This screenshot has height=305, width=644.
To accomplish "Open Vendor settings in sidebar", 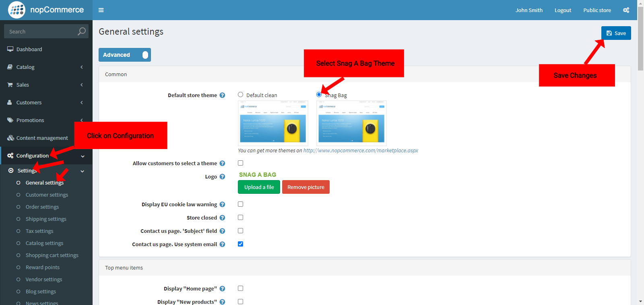I will pyautogui.click(x=44, y=279).
